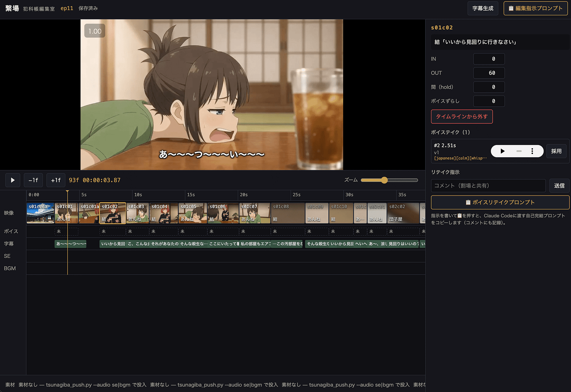The height and width of the screenshot is (392, 571).
Task: Click the 字幕生成 button
Action: [483, 8]
